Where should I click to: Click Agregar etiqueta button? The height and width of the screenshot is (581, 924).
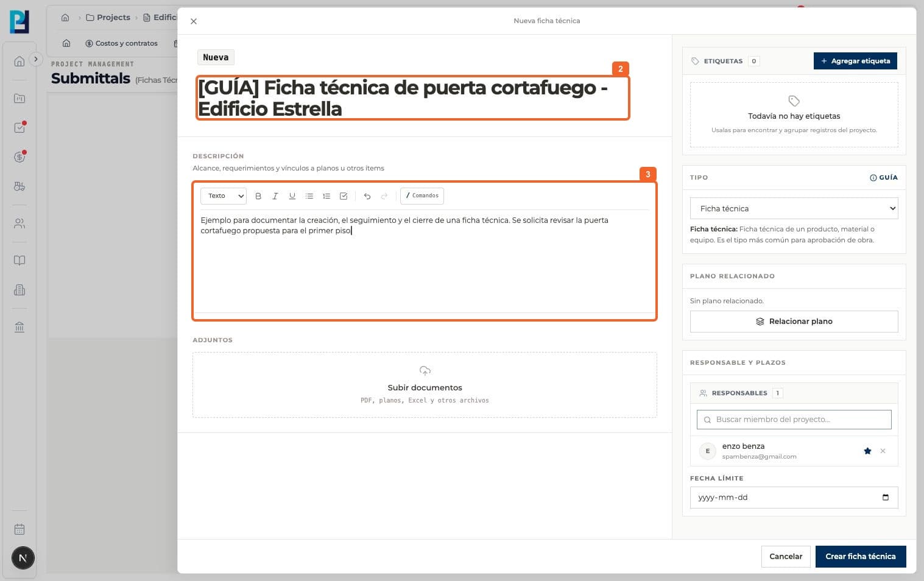pyautogui.click(x=855, y=61)
